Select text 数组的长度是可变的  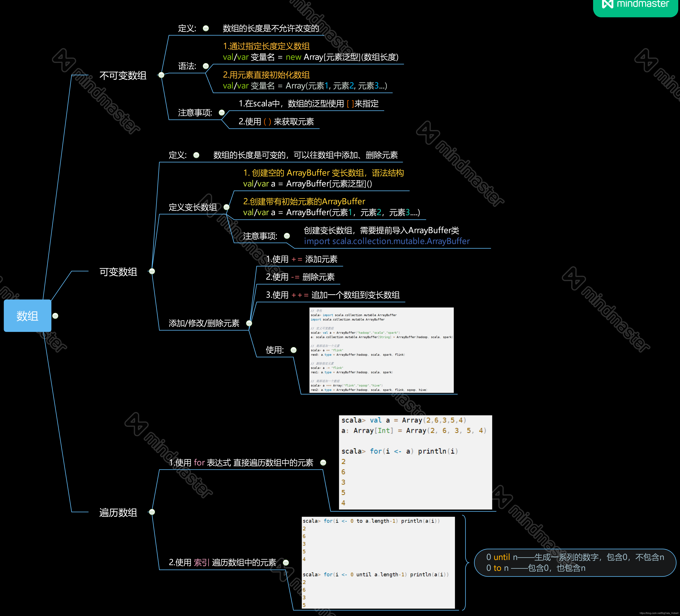[306, 155]
